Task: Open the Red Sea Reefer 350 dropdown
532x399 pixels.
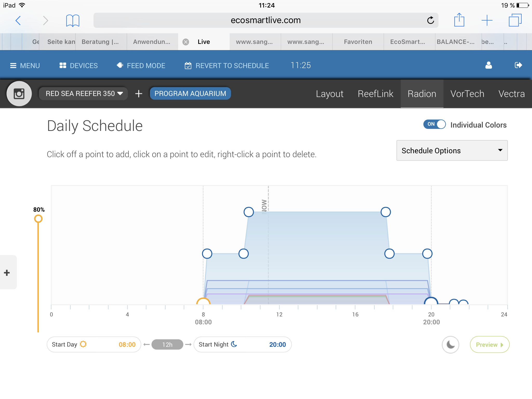Action: coord(84,94)
